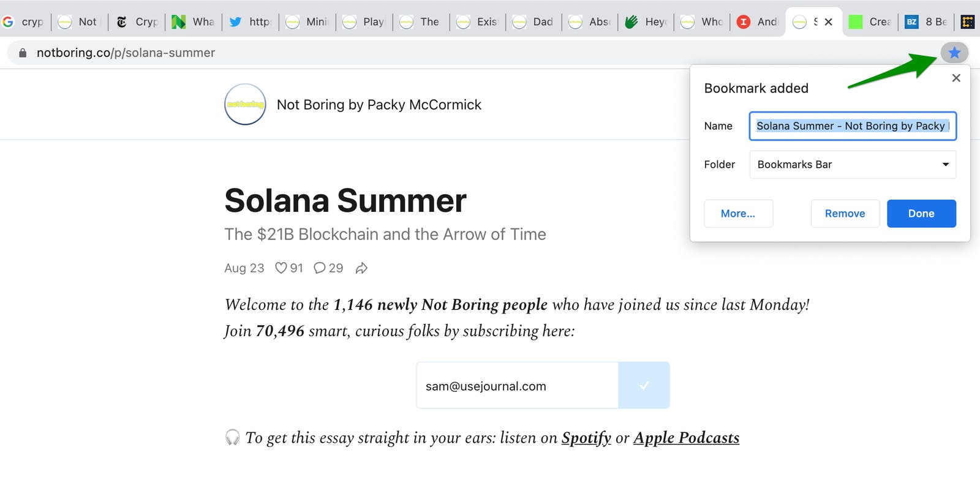980x485 pixels.
Task: Click the share arrow icon
Action: pos(361,268)
